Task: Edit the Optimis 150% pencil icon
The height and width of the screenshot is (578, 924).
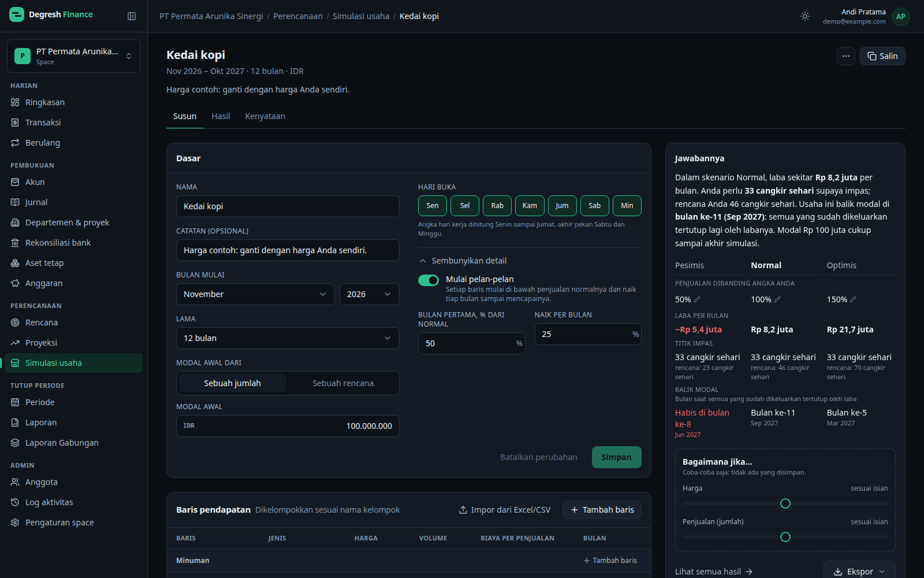Action: click(853, 299)
